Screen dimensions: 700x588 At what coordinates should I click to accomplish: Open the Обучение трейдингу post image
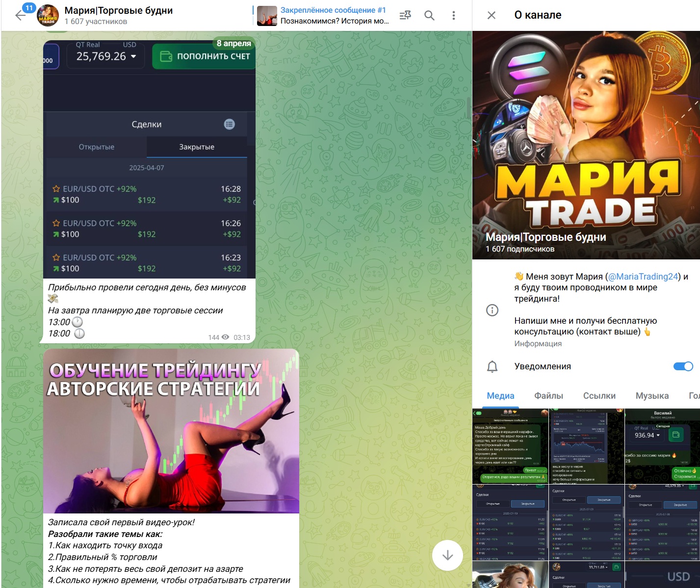pyautogui.click(x=171, y=431)
